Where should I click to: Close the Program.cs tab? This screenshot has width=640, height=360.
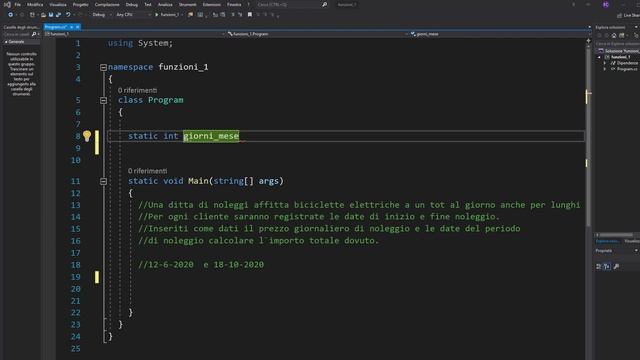(x=78, y=27)
